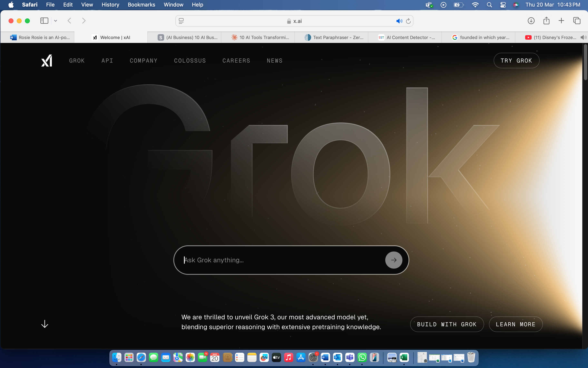Image resolution: width=588 pixels, height=368 pixels.
Task: Select the Welcome | xAI tab
Action: pos(111,37)
